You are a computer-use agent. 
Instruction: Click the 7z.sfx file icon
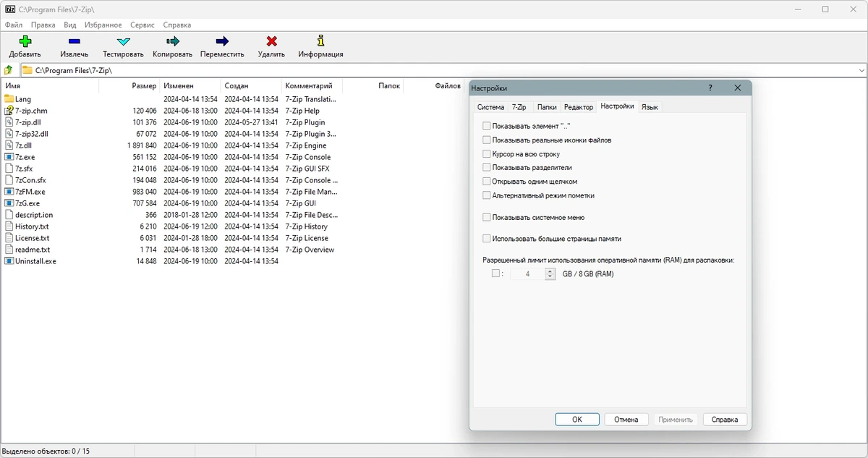9,169
